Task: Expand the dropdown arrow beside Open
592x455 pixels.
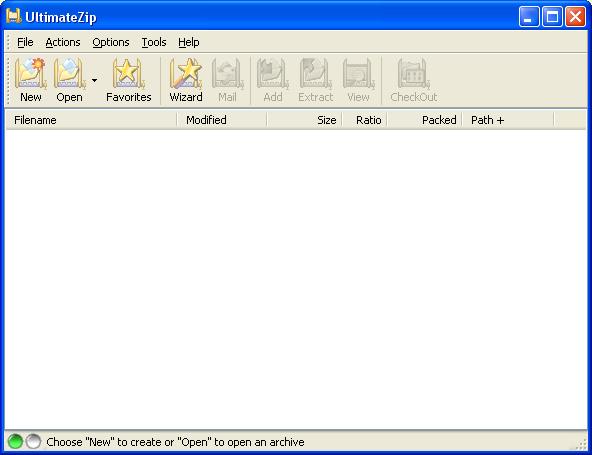Action: [94, 80]
